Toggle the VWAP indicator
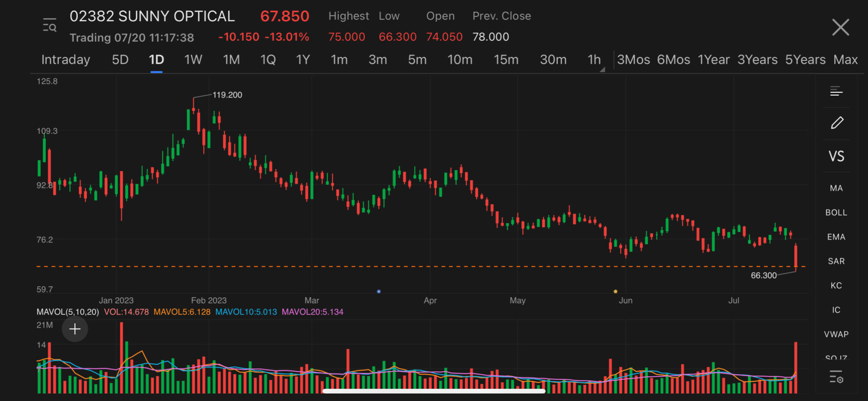The image size is (868, 401). [x=836, y=335]
